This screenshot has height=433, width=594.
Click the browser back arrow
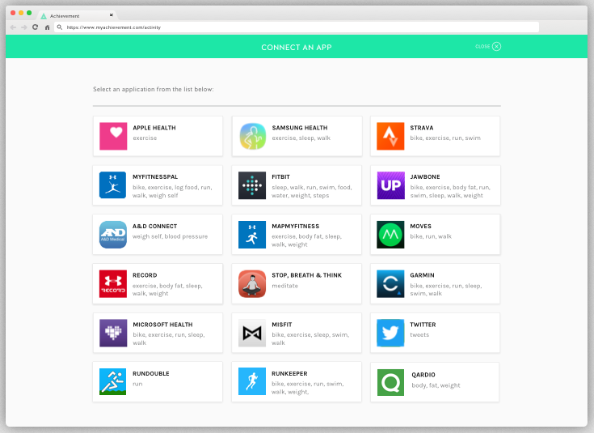(13, 27)
